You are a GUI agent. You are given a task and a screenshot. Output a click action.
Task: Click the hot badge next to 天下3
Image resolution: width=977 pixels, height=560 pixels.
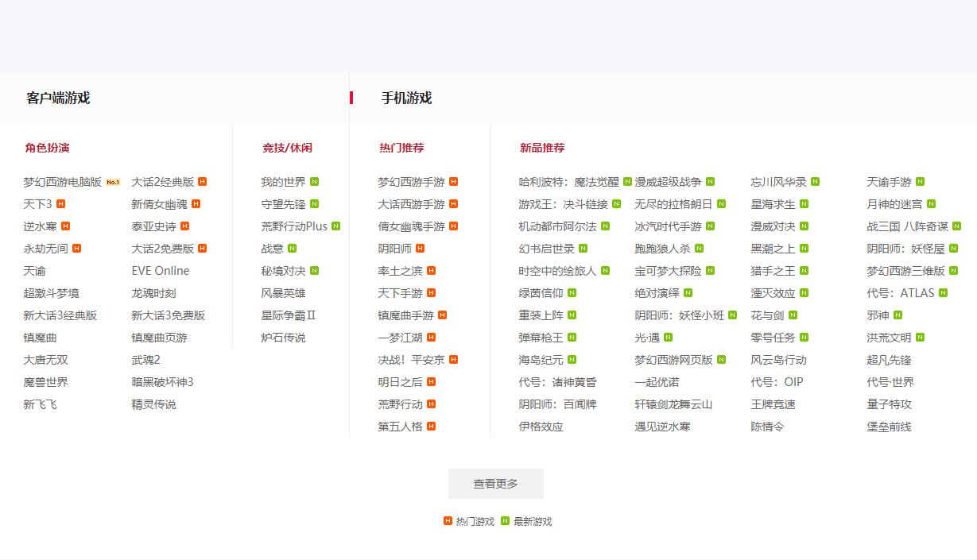click(x=60, y=204)
